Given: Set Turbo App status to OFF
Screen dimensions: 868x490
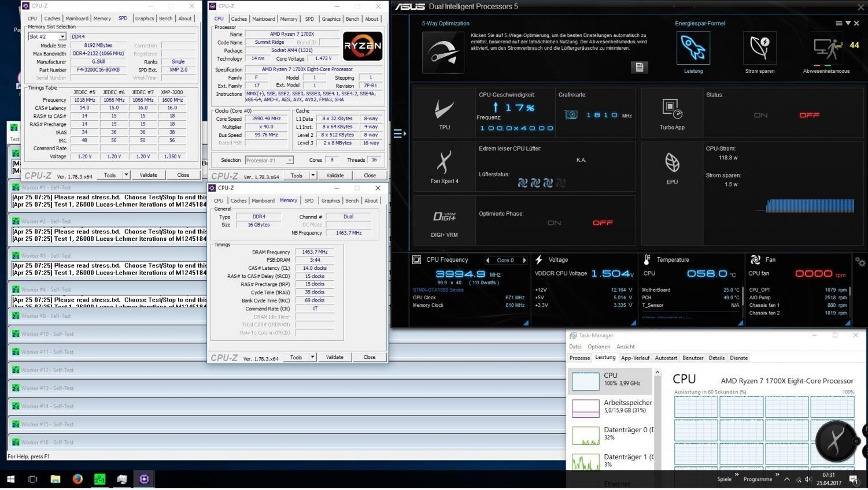Looking at the screenshot, I should click(809, 116).
